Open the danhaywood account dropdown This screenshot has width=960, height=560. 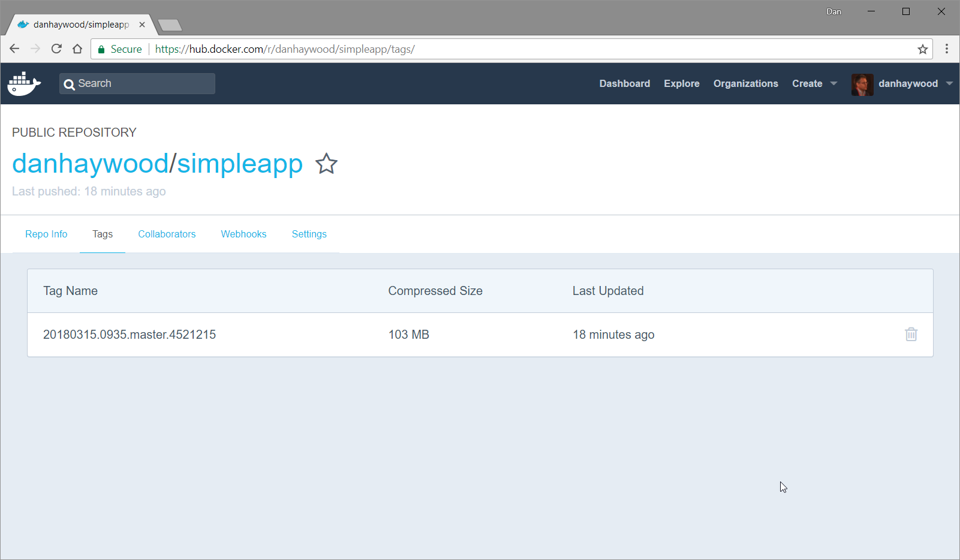click(x=949, y=84)
